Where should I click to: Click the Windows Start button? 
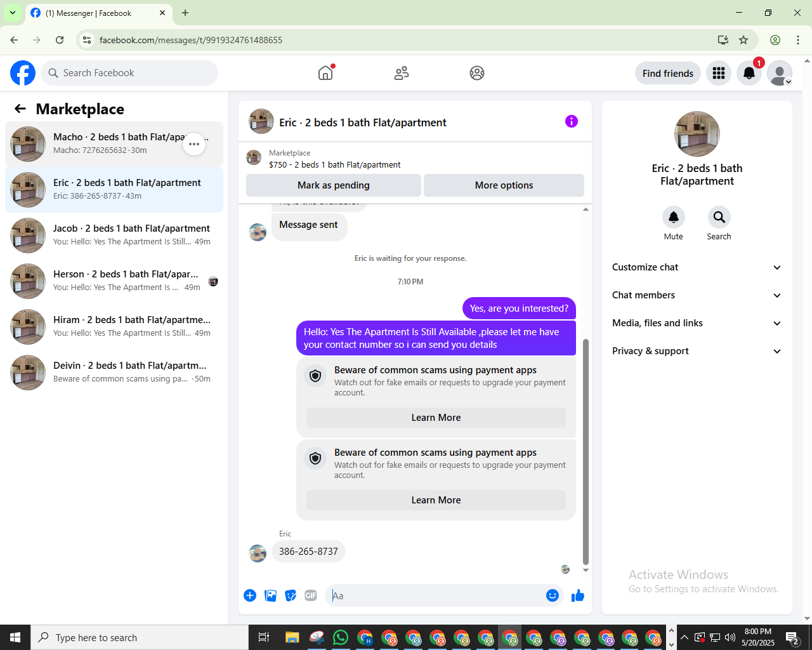click(x=15, y=637)
